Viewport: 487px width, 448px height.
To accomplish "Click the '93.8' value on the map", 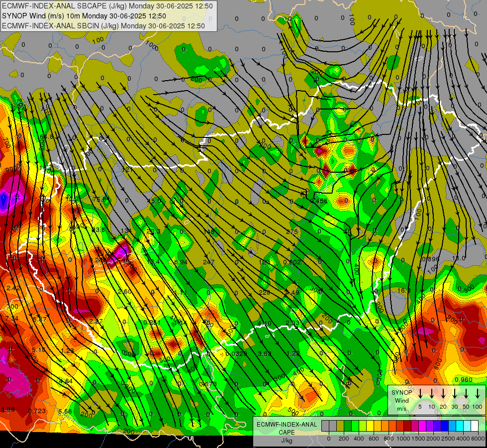I will point(98,230).
